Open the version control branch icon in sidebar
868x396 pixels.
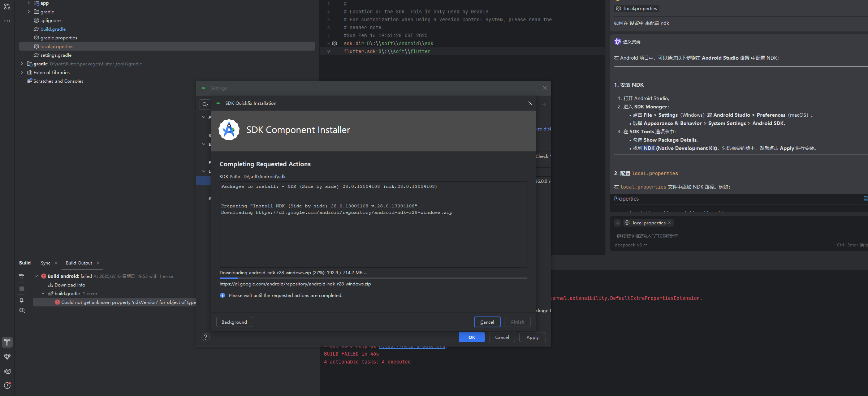[7, 7]
